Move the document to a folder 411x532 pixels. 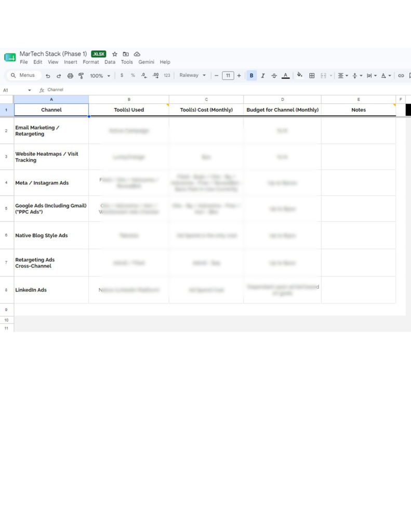(x=126, y=54)
